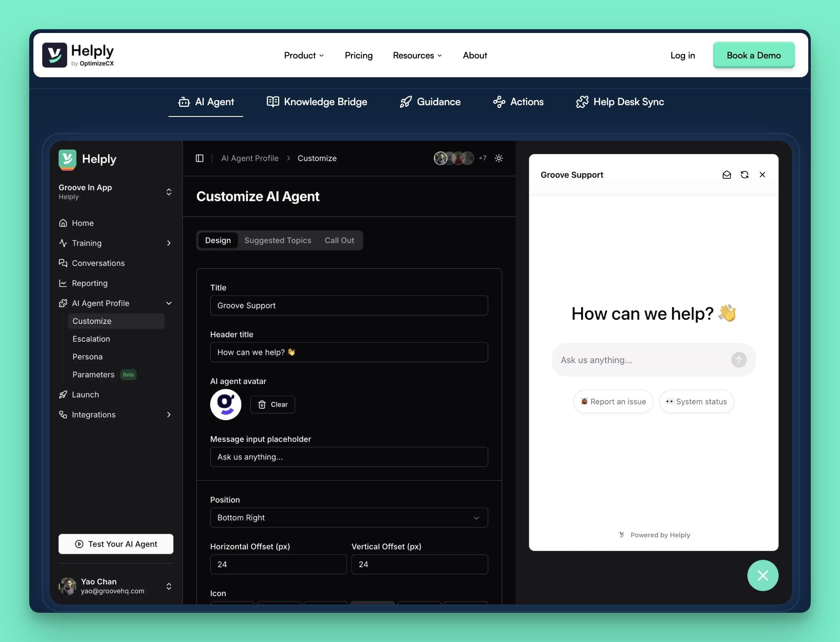Viewport: 840px width, 642px height.
Task: Click the Book a Demo button
Action: 754,55
